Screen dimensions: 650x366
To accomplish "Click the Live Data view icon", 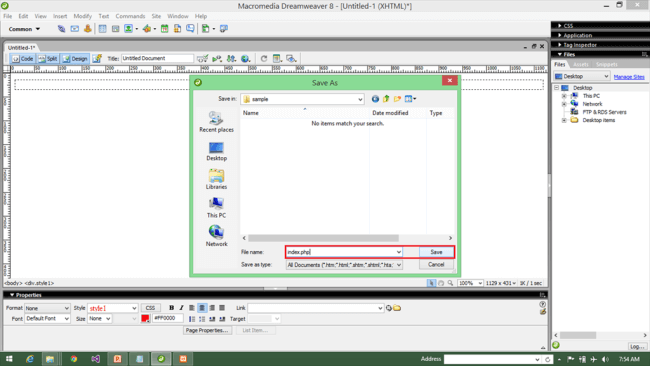I will 97,58.
